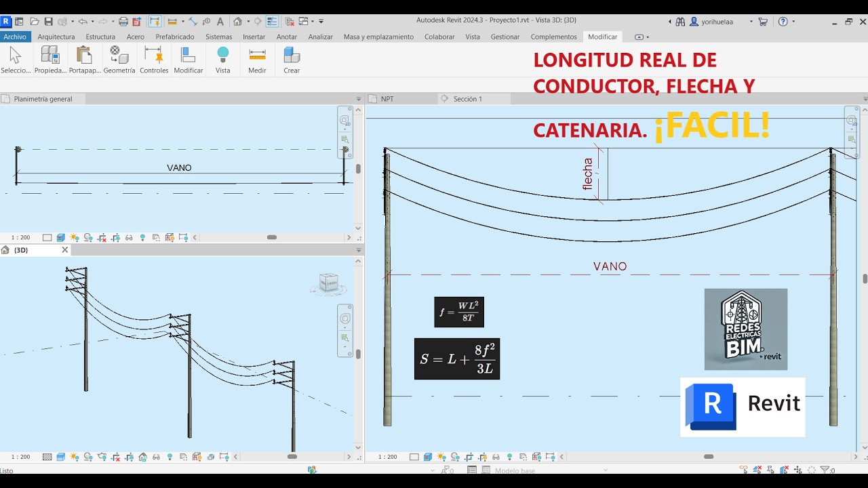Click the Open file icon in quick access toolbar
868x488 pixels.
click(33, 22)
